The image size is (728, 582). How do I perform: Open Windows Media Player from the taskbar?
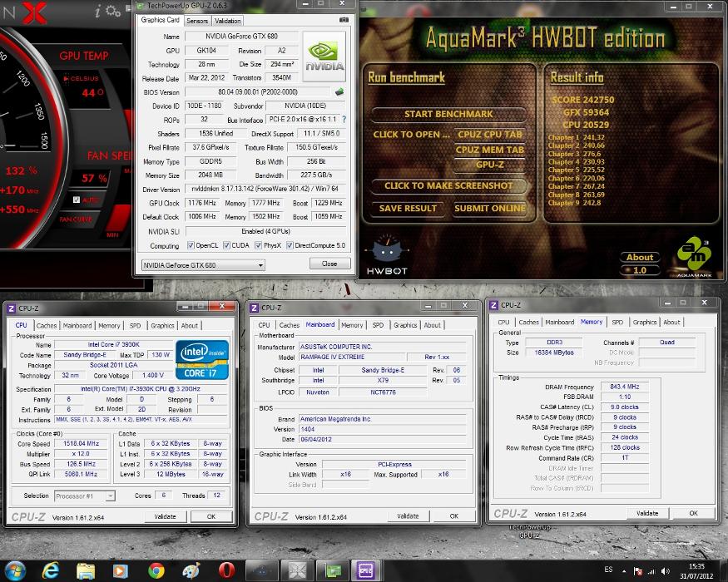click(121, 570)
